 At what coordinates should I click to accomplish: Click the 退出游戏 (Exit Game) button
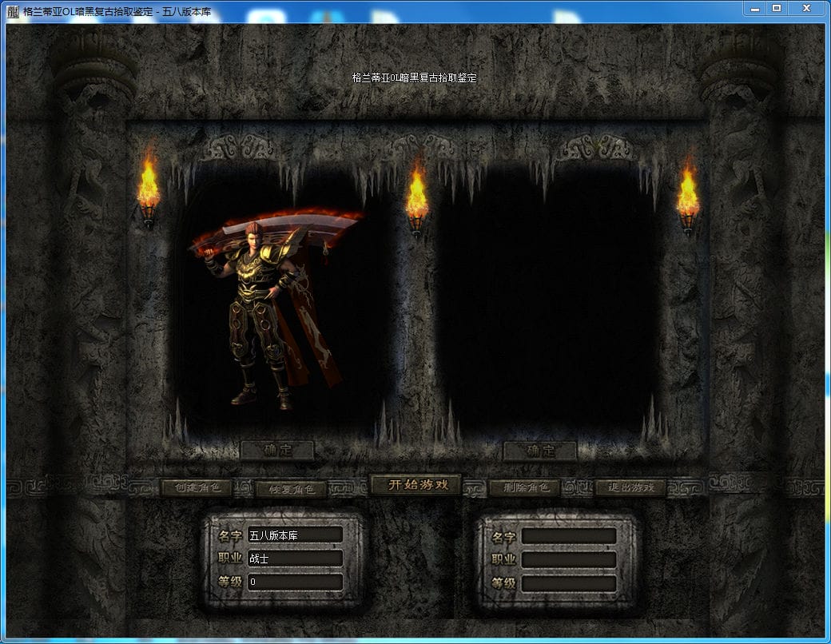pyautogui.click(x=630, y=487)
